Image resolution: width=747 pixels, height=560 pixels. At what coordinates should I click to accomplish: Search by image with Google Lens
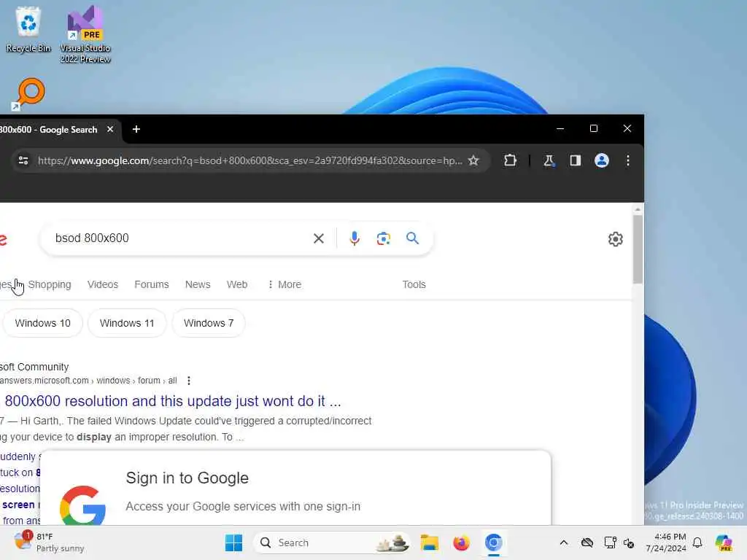[x=384, y=238]
